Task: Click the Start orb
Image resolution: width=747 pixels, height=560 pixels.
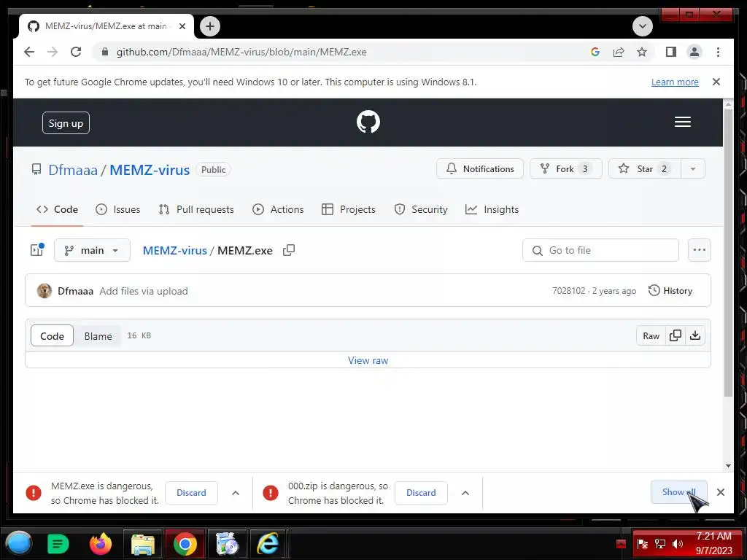Action: click(x=18, y=543)
